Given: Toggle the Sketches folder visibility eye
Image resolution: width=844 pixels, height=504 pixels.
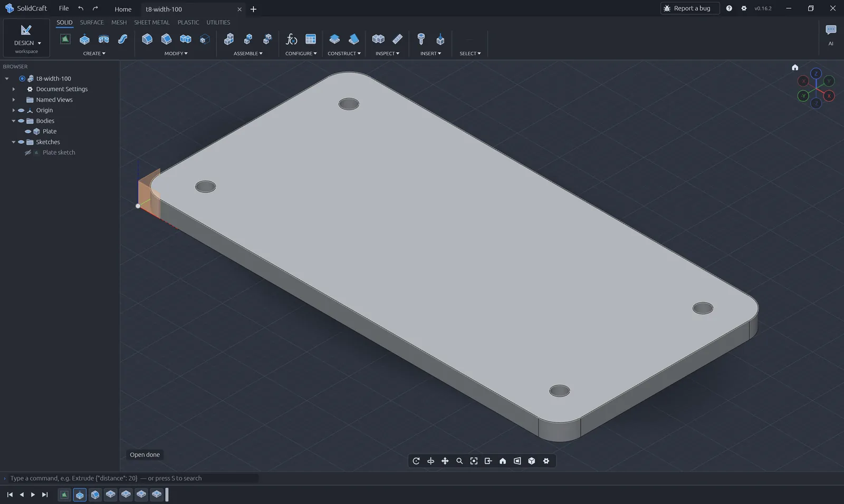Looking at the screenshot, I should [21, 142].
